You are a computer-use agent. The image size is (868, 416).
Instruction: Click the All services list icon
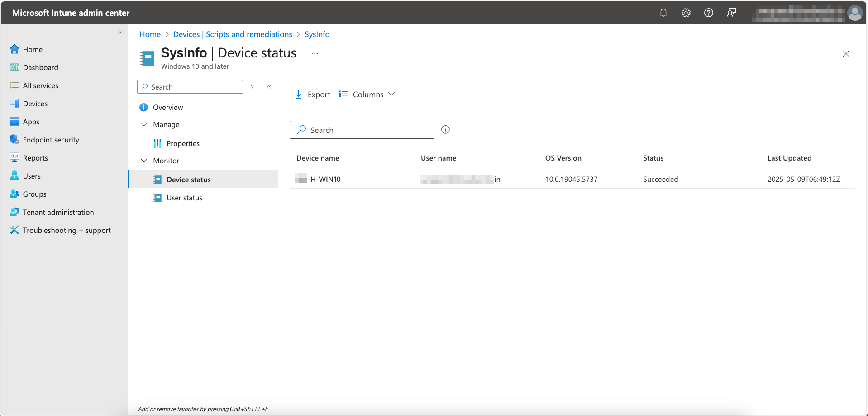(14, 85)
